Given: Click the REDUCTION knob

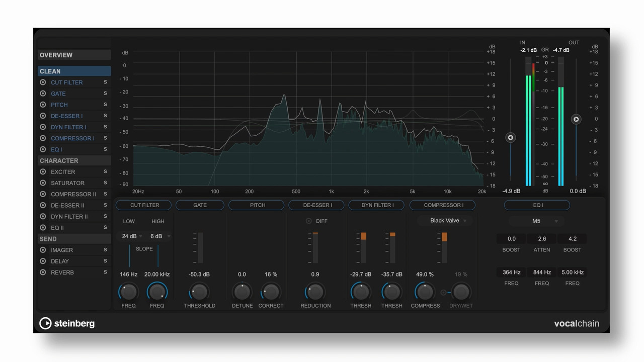Looking at the screenshot, I should [x=315, y=291].
